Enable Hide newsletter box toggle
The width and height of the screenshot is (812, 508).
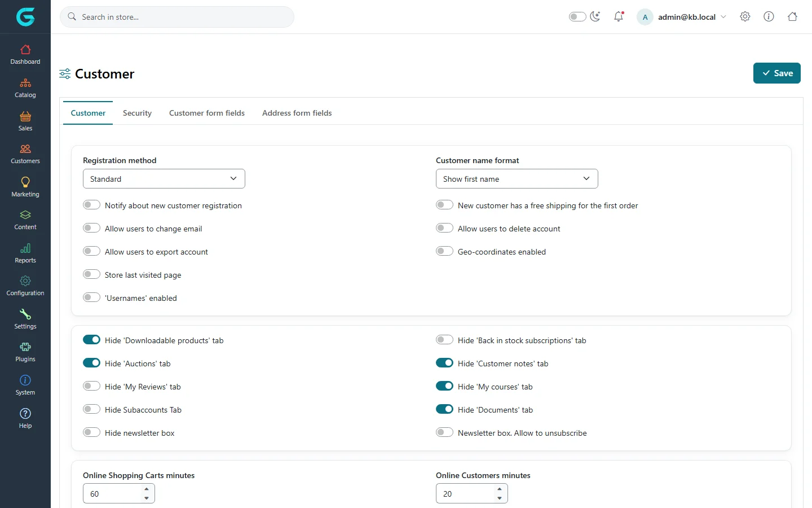click(91, 432)
